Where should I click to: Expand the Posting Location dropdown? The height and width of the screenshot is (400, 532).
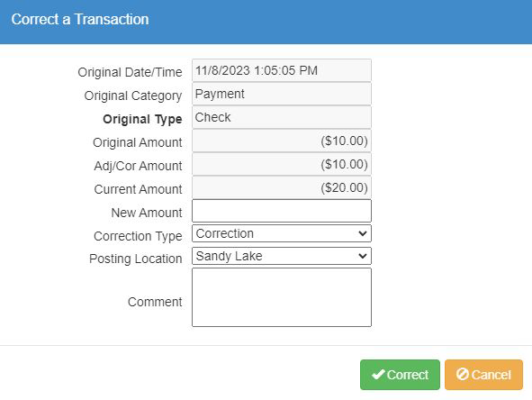(282, 256)
